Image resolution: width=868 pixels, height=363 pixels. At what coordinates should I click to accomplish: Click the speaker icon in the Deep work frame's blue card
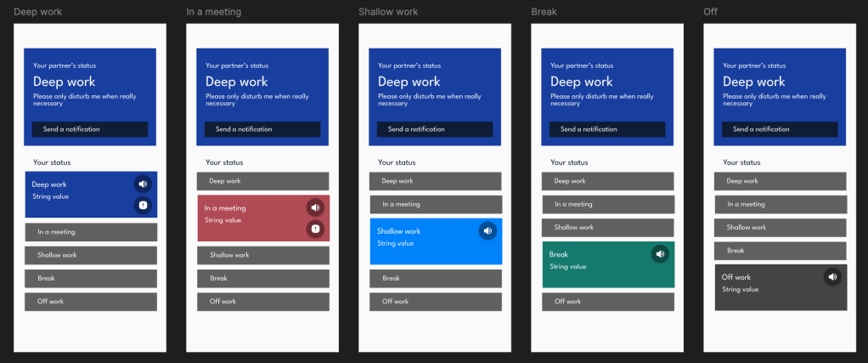tap(143, 183)
